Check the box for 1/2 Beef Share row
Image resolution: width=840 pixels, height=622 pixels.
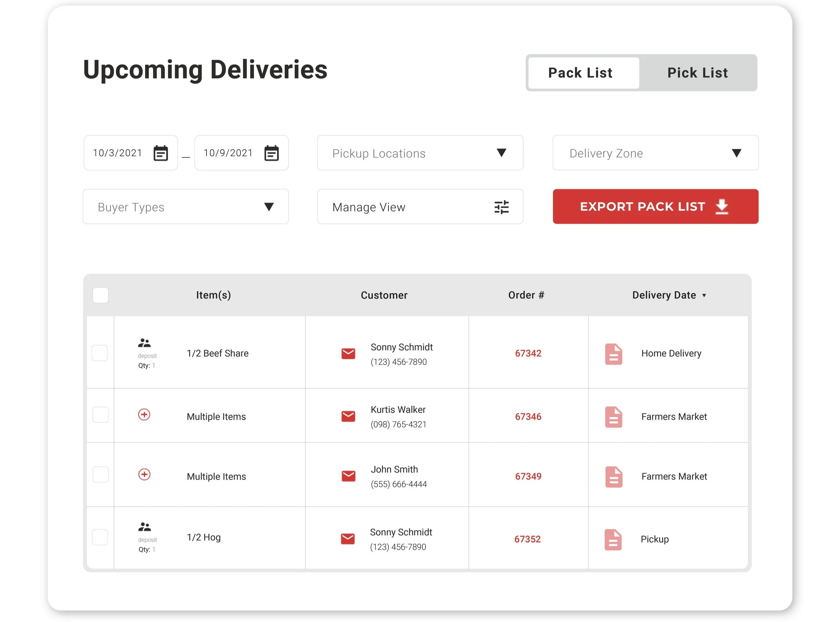click(x=100, y=353)
